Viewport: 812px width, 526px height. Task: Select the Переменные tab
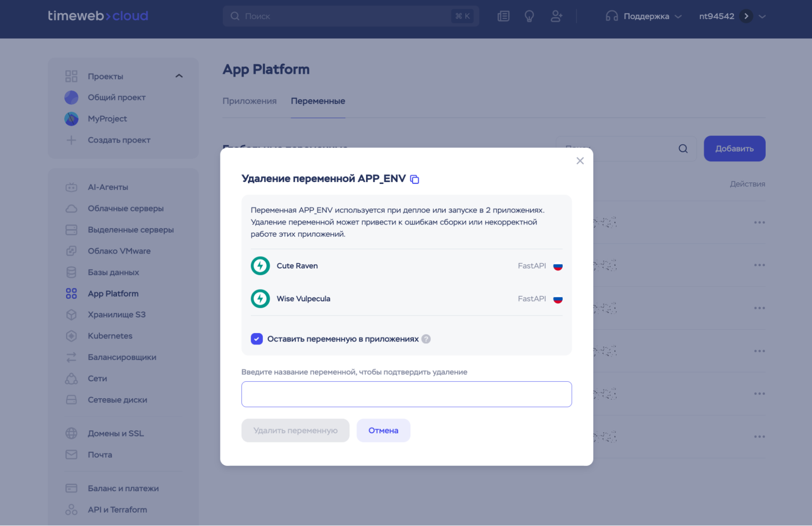click(x=318, y=101)
